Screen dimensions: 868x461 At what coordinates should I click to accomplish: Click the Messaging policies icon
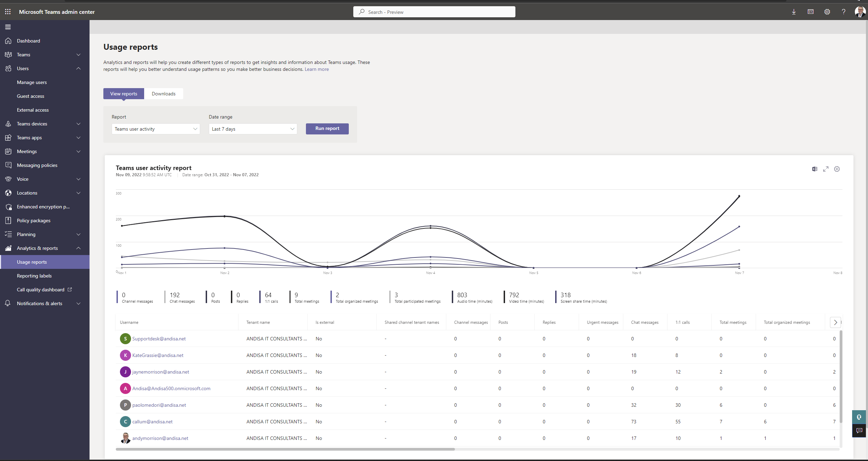8,165
